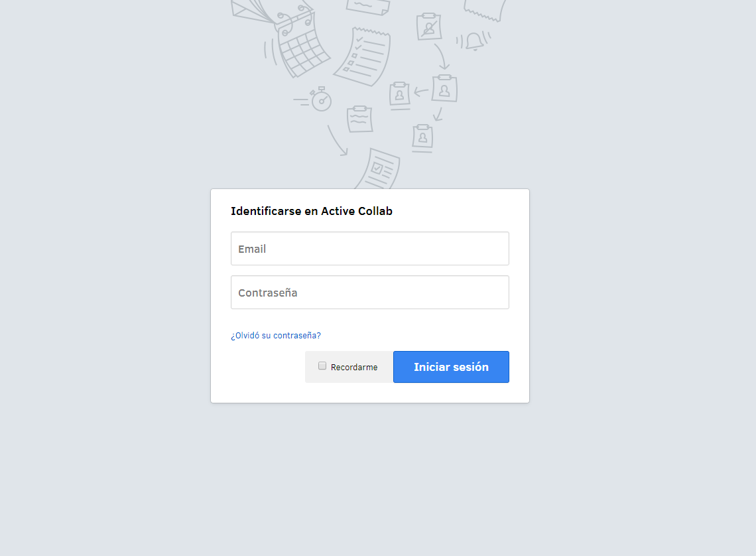
Task: Click the Email input field
Action: pyautogui.click(x=370, y=248)
